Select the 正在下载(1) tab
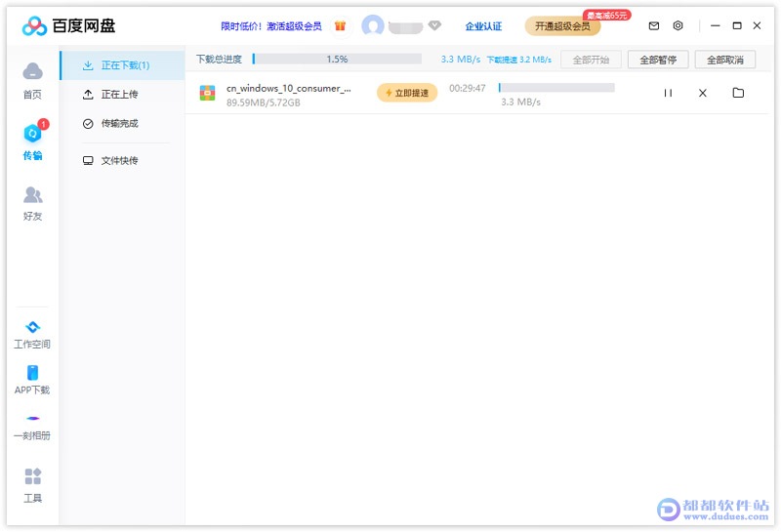This screenshot has width=781, height=532. coord(123,65)
